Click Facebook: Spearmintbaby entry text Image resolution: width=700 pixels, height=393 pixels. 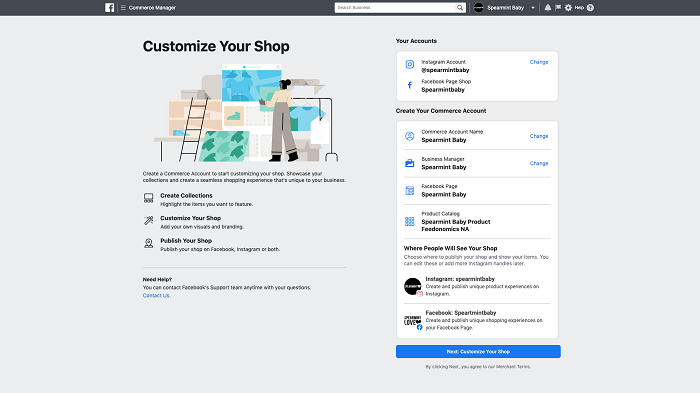point(461,313)
